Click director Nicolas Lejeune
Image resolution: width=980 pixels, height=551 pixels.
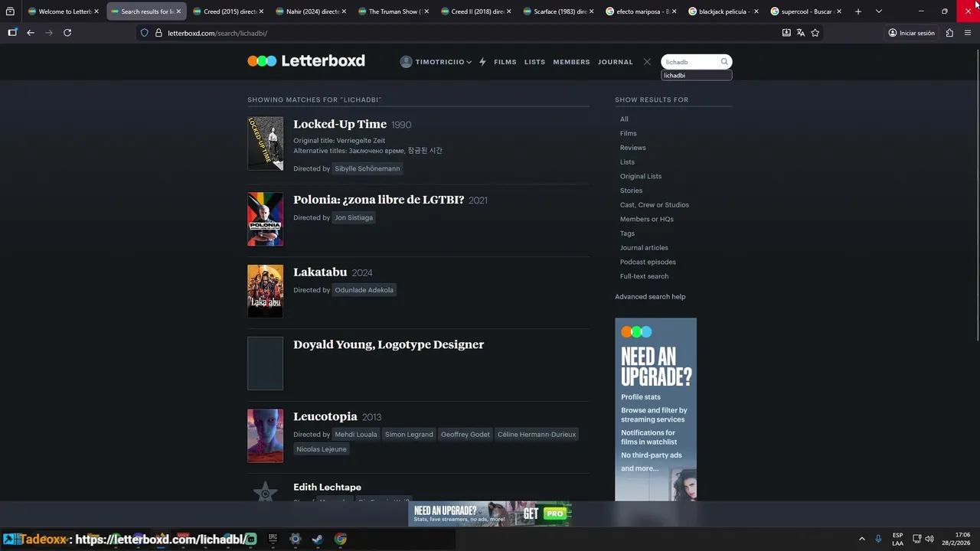[322, 449]
